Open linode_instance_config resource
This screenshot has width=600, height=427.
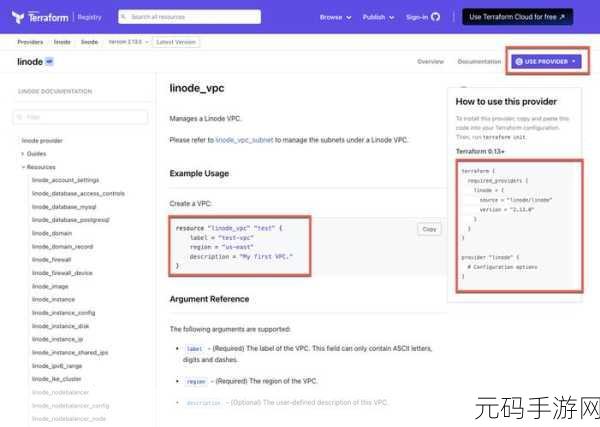pyautogui.click(x=64, y=313)
